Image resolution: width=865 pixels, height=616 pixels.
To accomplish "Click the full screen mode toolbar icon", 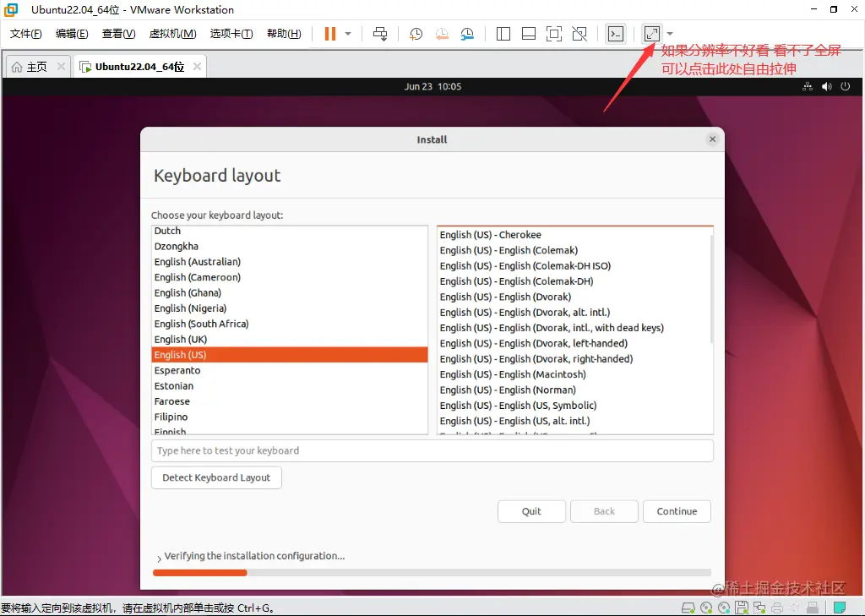I will point(554,34).
